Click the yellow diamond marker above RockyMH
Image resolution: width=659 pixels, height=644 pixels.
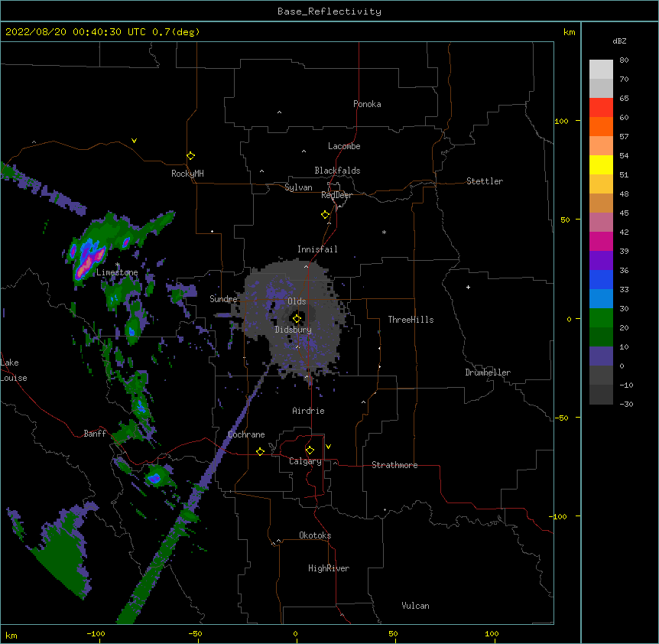coord(190,156)
